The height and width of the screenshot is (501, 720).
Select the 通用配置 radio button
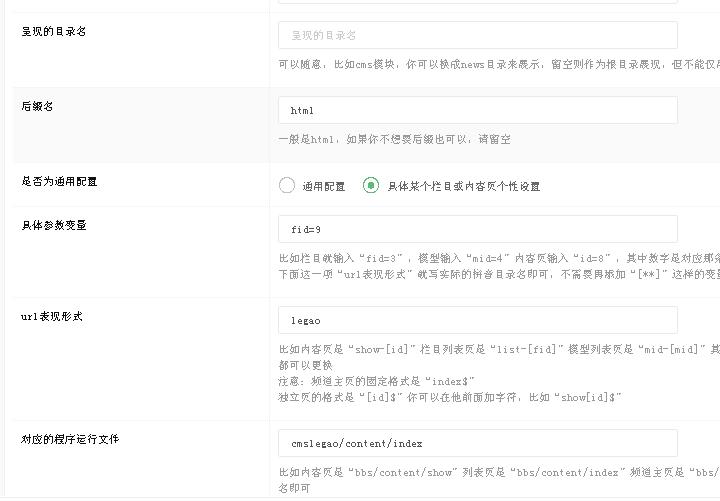pyautogui.click(x=287, y=185)
